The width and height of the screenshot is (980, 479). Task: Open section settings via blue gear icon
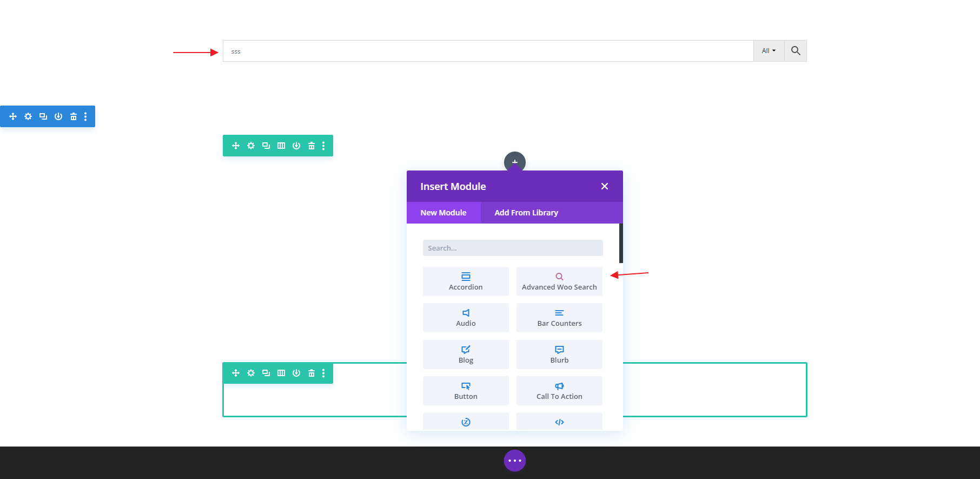tap(28, 116)
